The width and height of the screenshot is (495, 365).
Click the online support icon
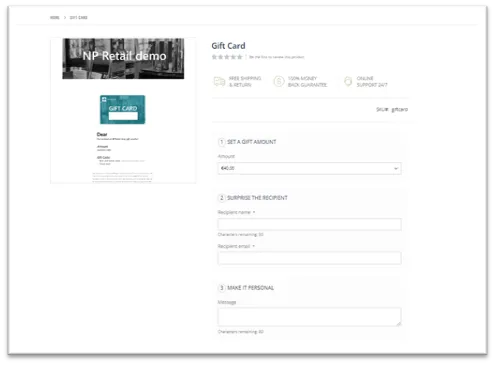point(348,81)
